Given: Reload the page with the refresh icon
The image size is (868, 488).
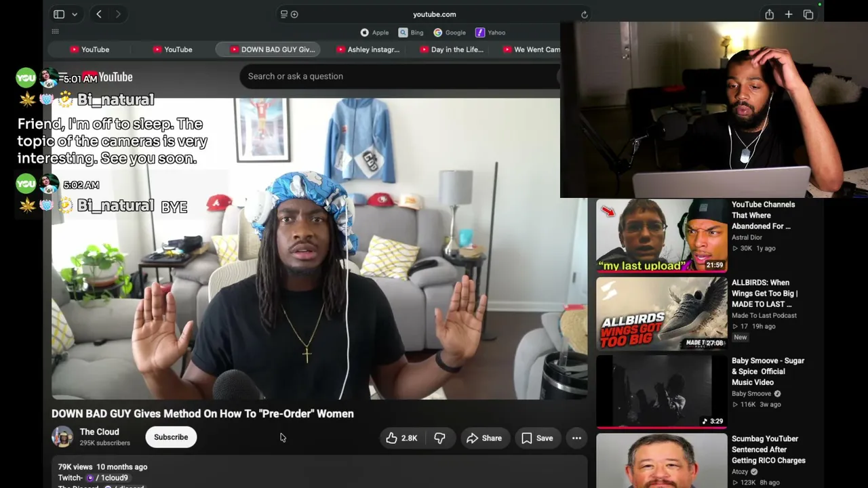Looking at the screenshot, I should pos(585,14).
